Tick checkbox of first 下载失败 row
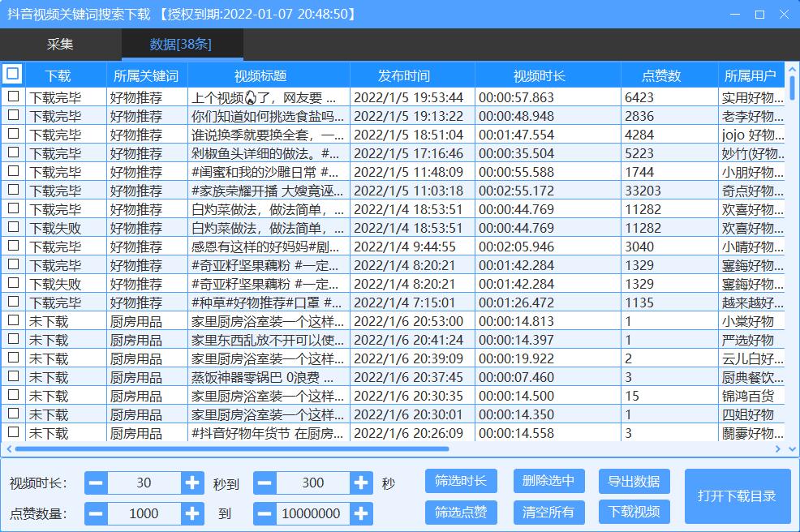800x532 pixels. pos(13,227)
